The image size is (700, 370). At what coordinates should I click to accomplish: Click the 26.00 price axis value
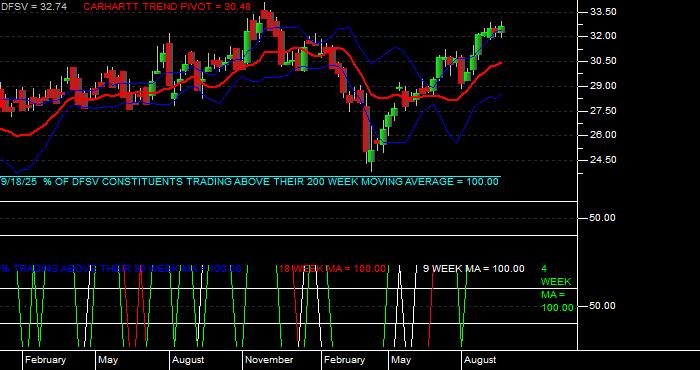pos(604,135)
